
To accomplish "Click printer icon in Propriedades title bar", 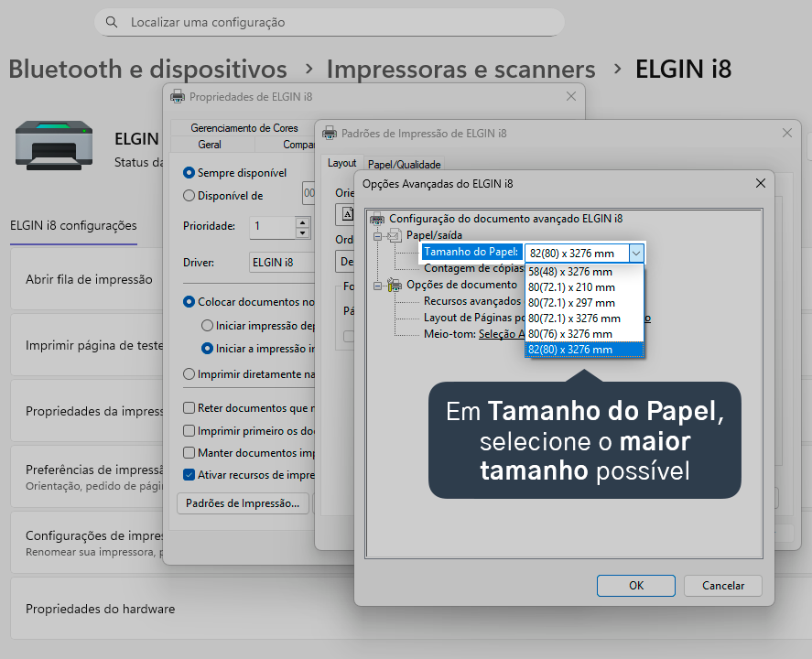I will click(x=178, y=96).
